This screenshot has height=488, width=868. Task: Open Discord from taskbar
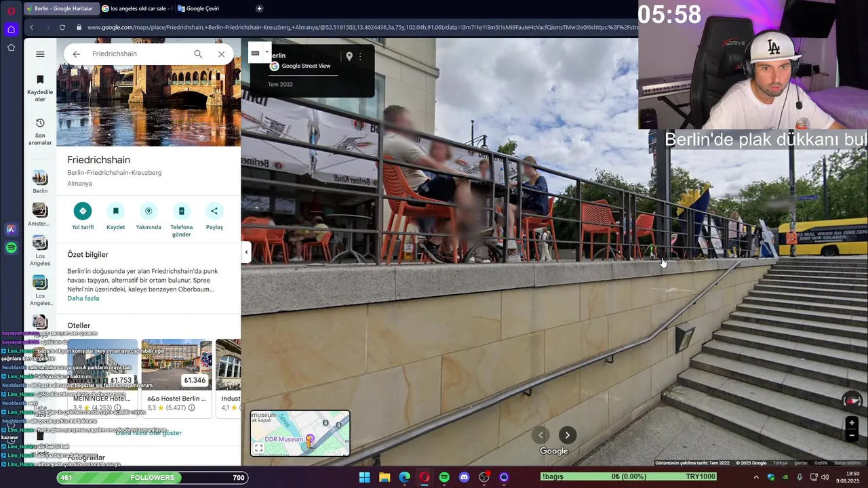464,477
